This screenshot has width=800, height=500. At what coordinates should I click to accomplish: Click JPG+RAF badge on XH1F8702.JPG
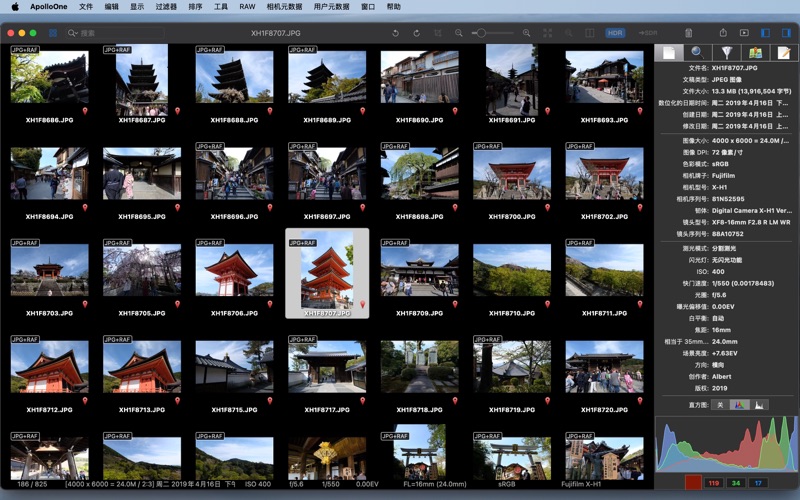click(580, 146)
